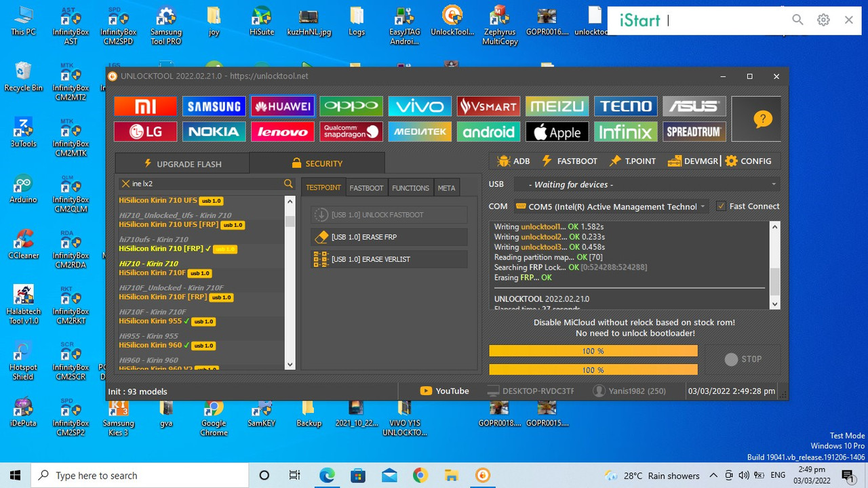Screen dimensions: 868x488
Task: Select HiSilicon Kirin 710 UFS model
Action: 171,201
